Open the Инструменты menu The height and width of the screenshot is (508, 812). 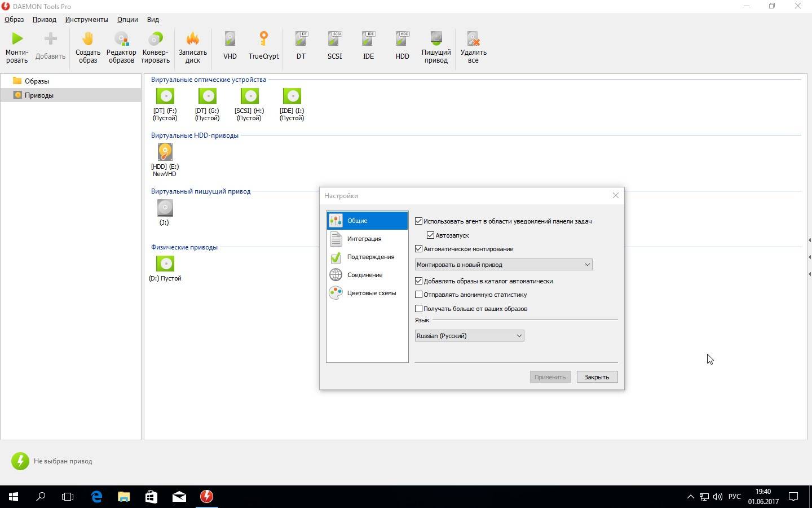(86, 19)
